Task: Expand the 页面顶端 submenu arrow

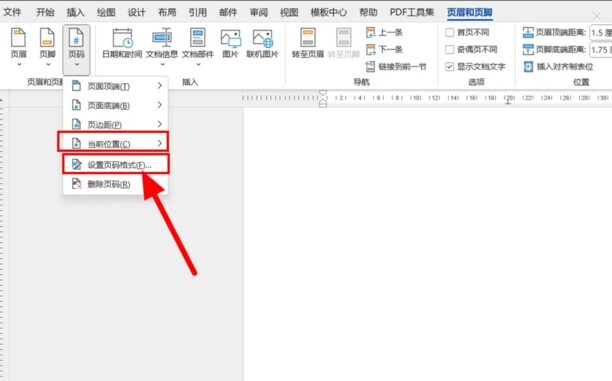Action: point(160,85)
